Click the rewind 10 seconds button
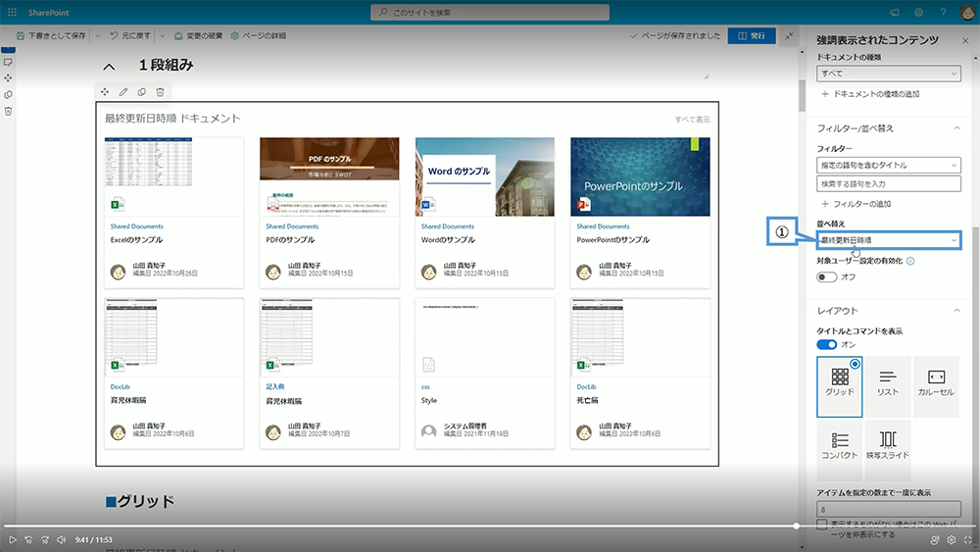This screenshot has height=552, width=980. pyautogui.click(x=28, y=539)
